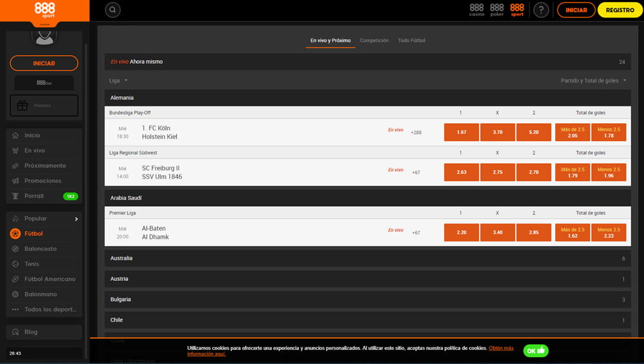Screen dimensions: 644x364
Task: Collapse the Arabia Saudí section
Action: point(368,198)
